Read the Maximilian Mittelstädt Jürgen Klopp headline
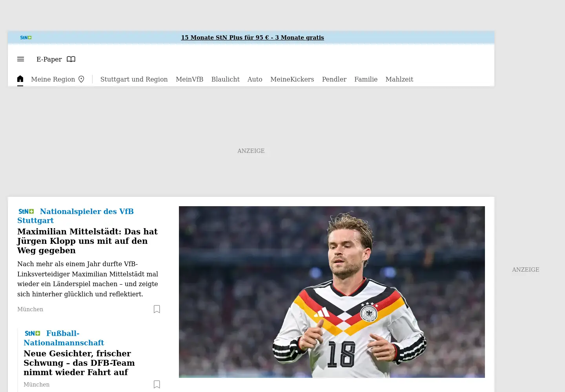Viewport: 565px width, 392px height. point(87,241)
